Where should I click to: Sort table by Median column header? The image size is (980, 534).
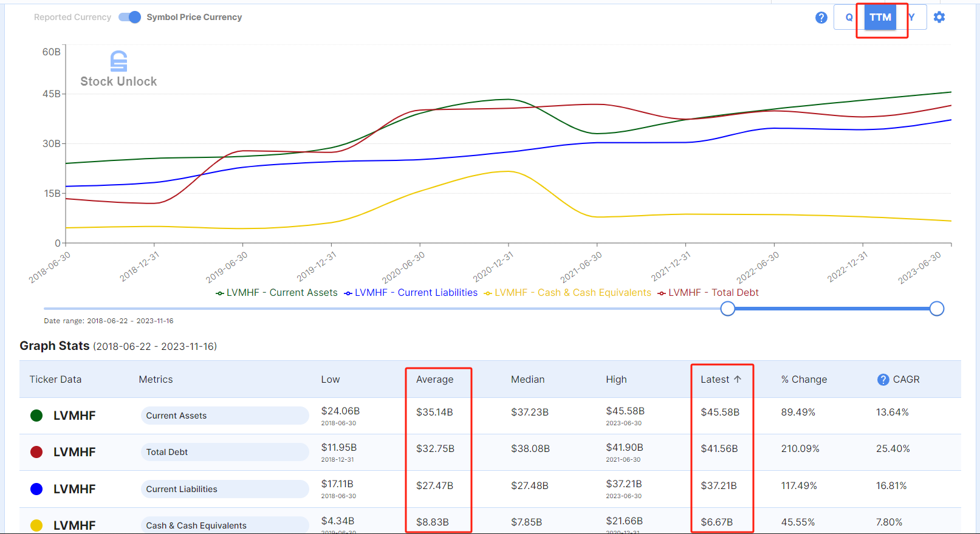click(x=528, y=379)
